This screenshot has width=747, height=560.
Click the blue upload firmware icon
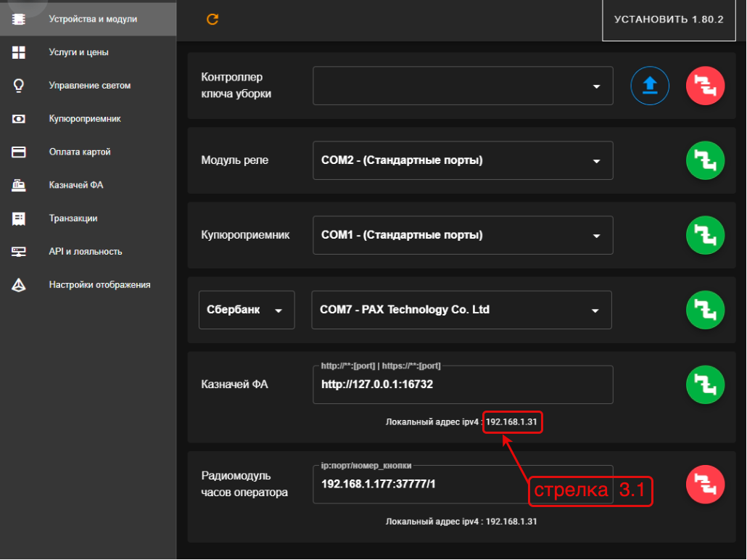(650, 86)
